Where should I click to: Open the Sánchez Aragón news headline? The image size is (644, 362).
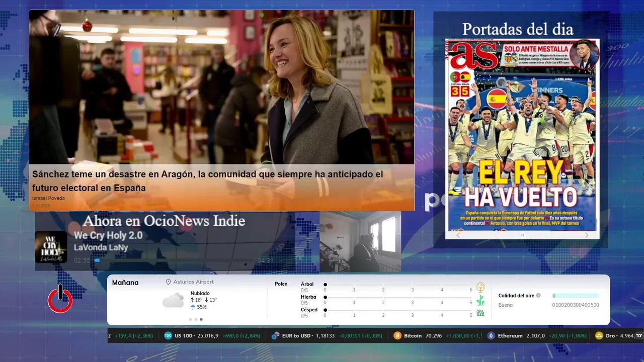point(207,181)
